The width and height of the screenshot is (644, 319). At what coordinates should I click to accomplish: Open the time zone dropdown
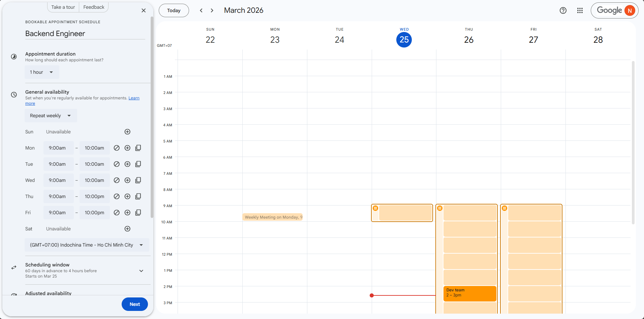pos(87,245)
